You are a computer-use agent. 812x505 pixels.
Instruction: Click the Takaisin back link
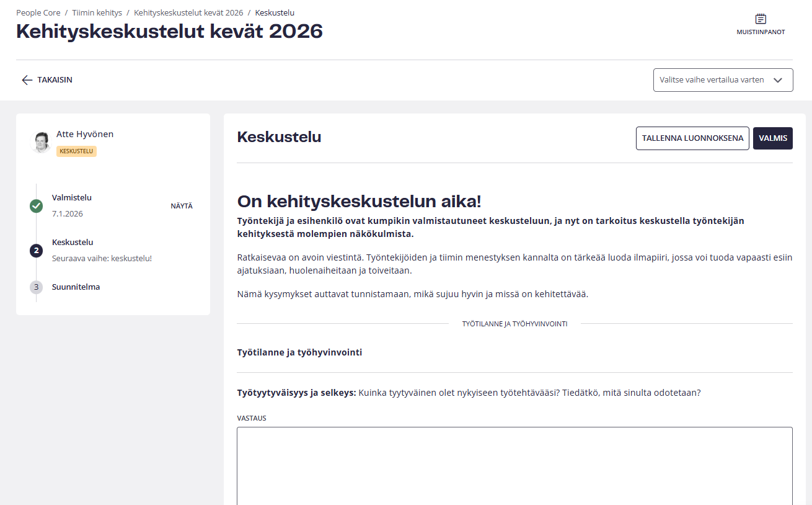click(x=55, y=80)
